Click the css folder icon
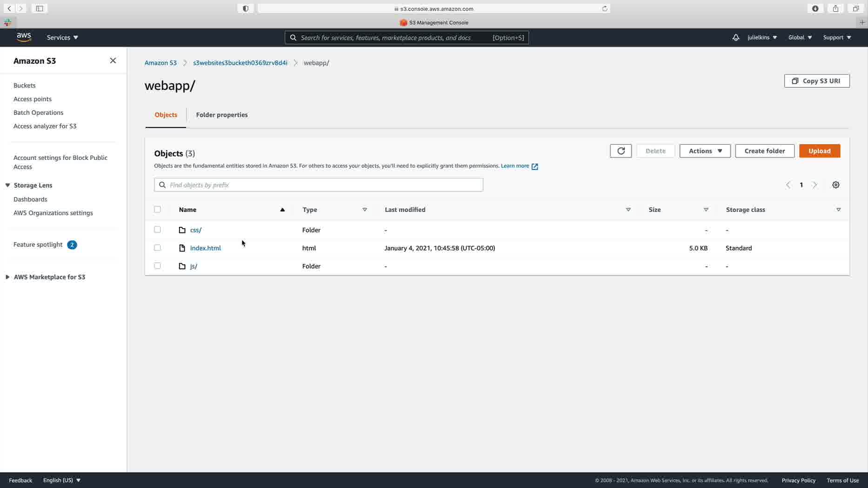868x488 pixels. click(182, 230)
